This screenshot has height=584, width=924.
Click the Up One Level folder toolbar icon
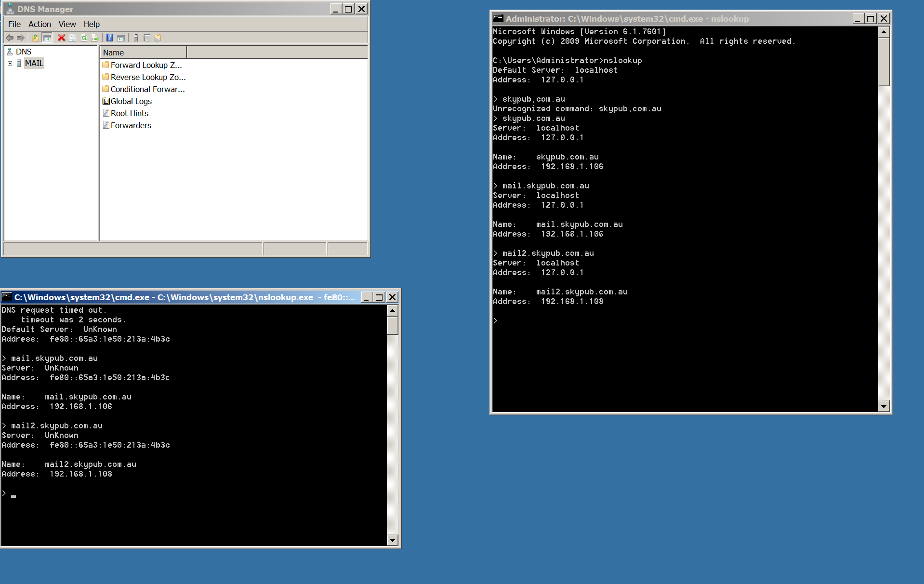36,38
